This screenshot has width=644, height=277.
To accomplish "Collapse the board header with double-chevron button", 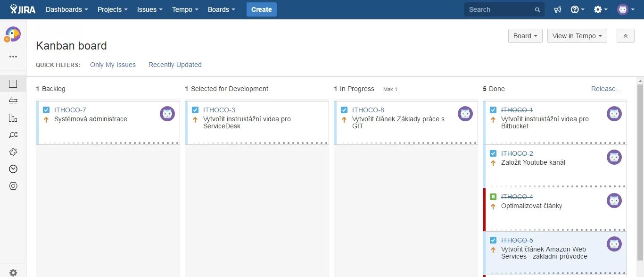I will pyautogui.click(x=626, y=36).
